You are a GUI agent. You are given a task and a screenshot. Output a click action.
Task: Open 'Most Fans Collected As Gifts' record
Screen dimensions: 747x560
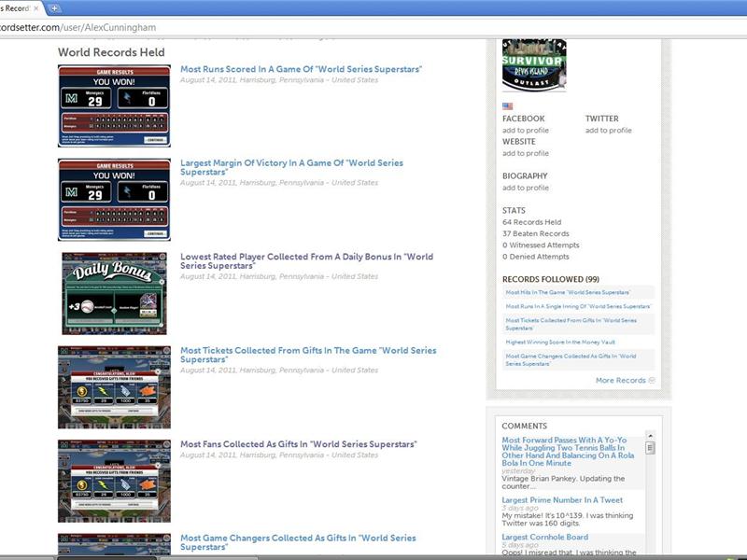coord(298,444)
